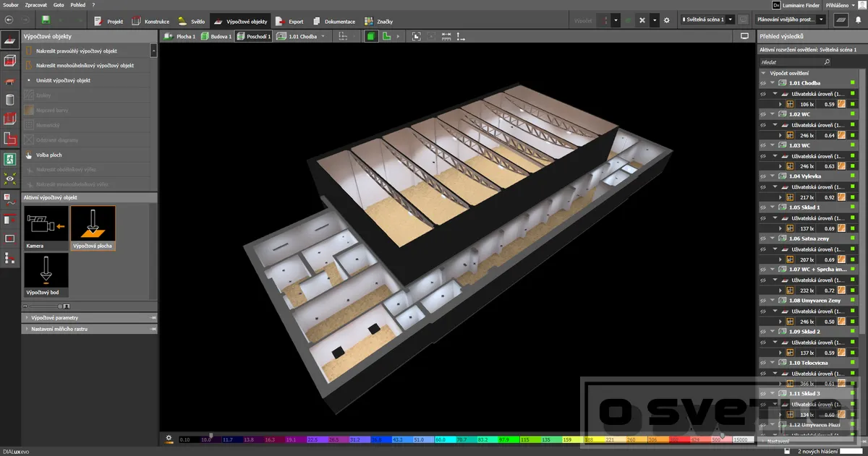Toggle visibility of 1.01 Chodba results

763,83
